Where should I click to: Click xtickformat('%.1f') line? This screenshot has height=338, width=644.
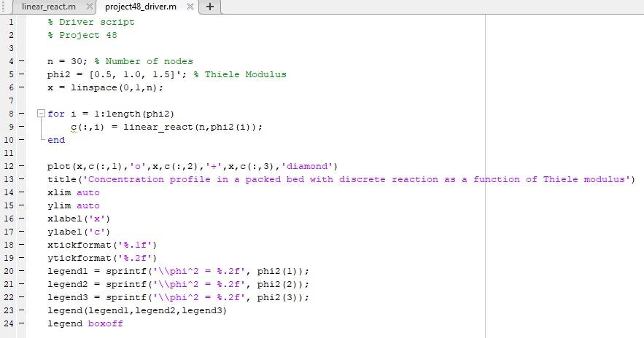(102, 245)
